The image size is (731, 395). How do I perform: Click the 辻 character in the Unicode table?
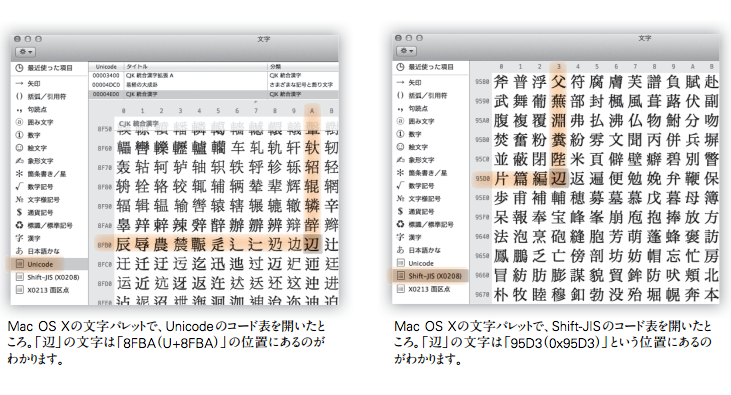click(x=331, y=244)
